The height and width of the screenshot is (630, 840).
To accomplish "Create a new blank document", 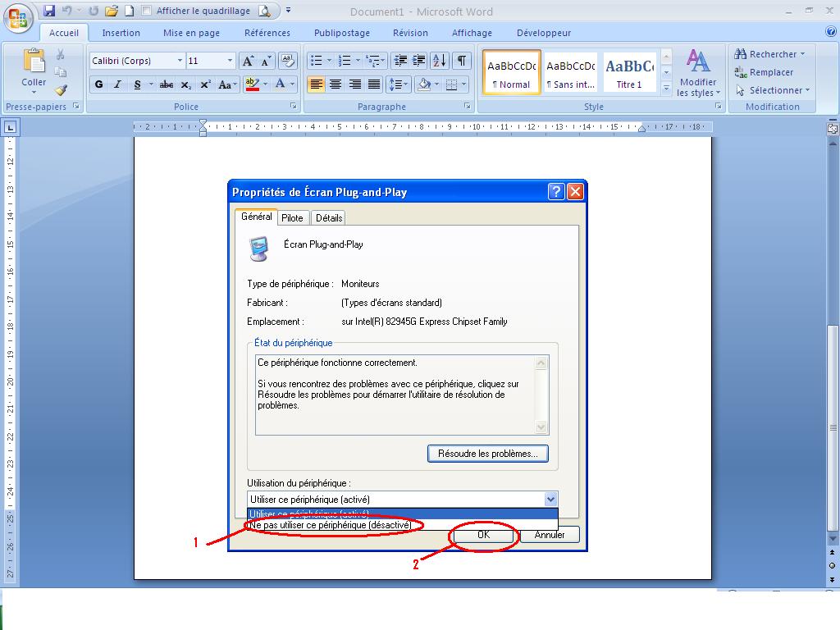I will [x=129, y=11].
